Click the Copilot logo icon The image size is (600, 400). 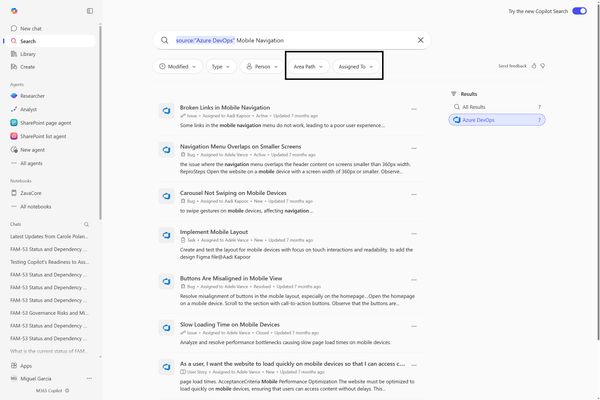14,11
